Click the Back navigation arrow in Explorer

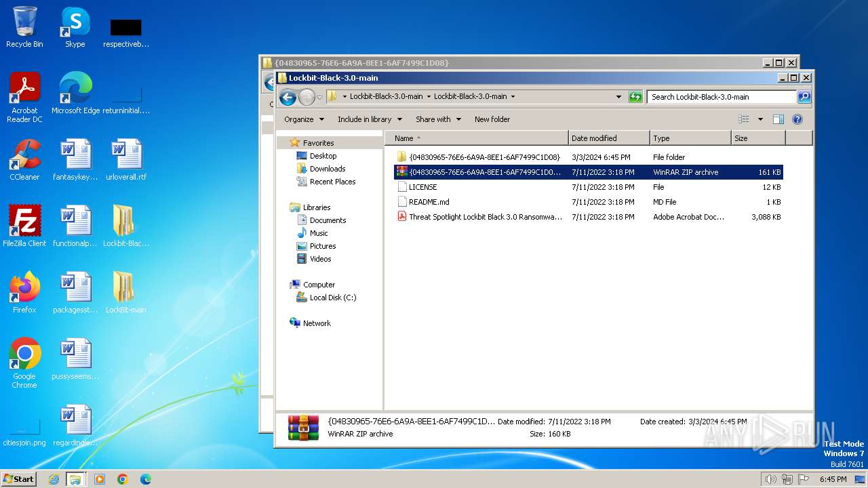288,97
